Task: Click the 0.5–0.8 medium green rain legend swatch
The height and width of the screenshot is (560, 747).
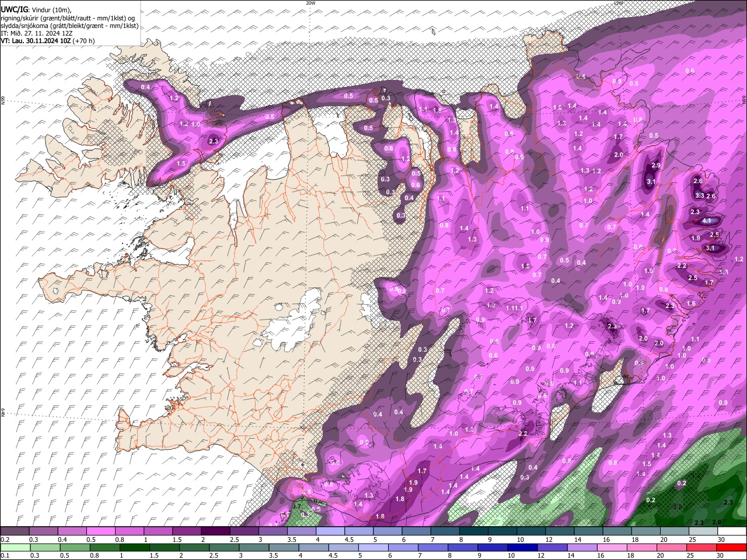Action: click(75, 548)
